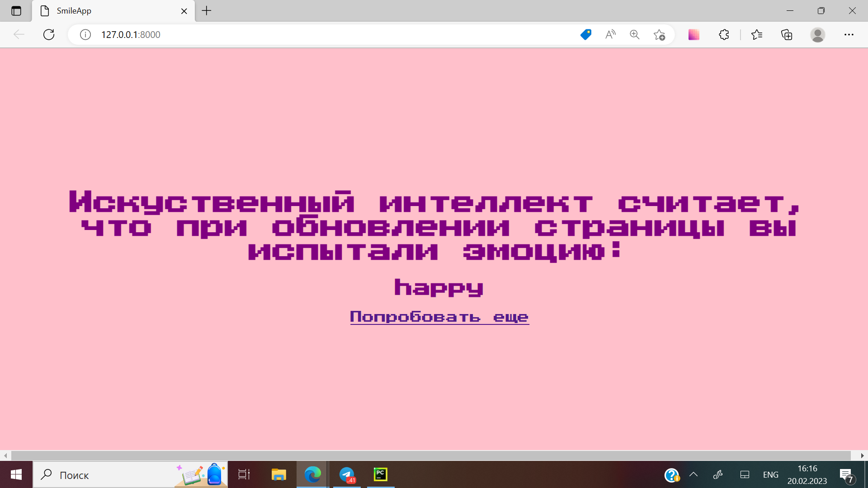Expand hidden system tray icons
This screenshot has width=868, height=488.
coord(694,475)
